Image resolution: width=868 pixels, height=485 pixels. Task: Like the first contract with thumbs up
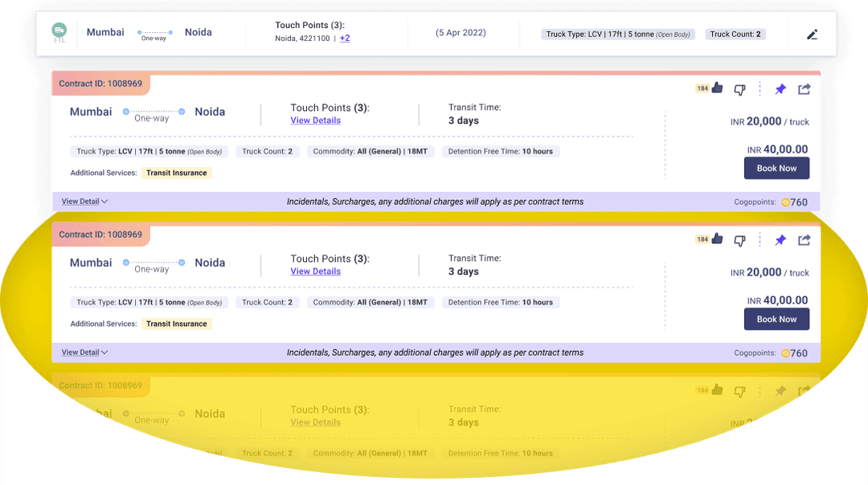tap(717, 88)
